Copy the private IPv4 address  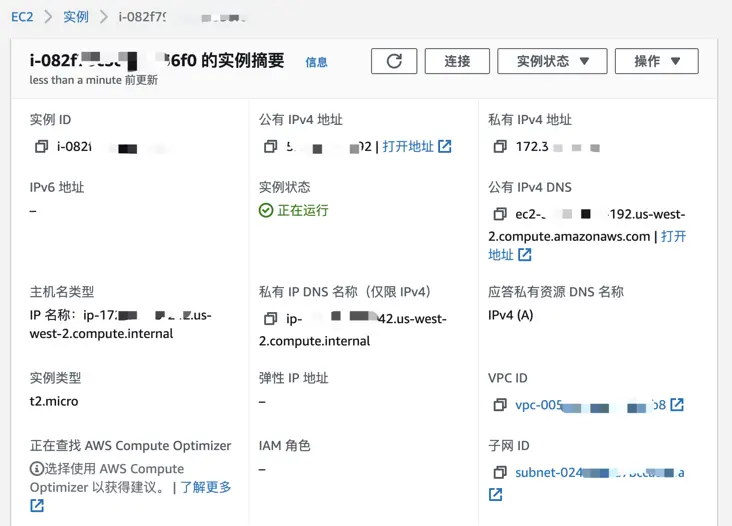coord(500,147)
